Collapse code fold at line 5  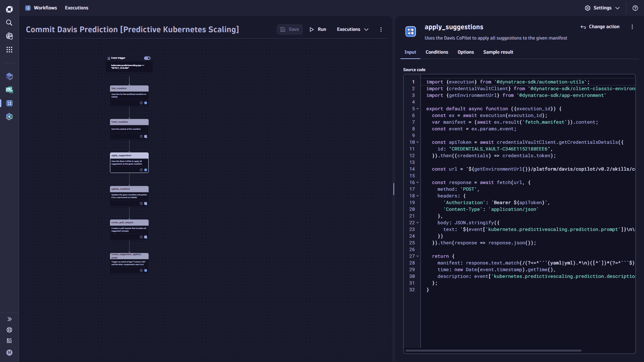click(418, 109)
